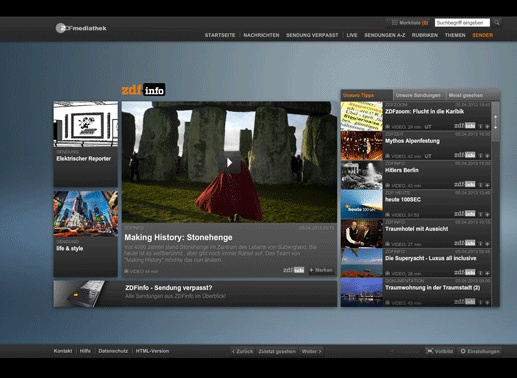
Task: Click the zdf info channel logo
Action: point(143,90)
